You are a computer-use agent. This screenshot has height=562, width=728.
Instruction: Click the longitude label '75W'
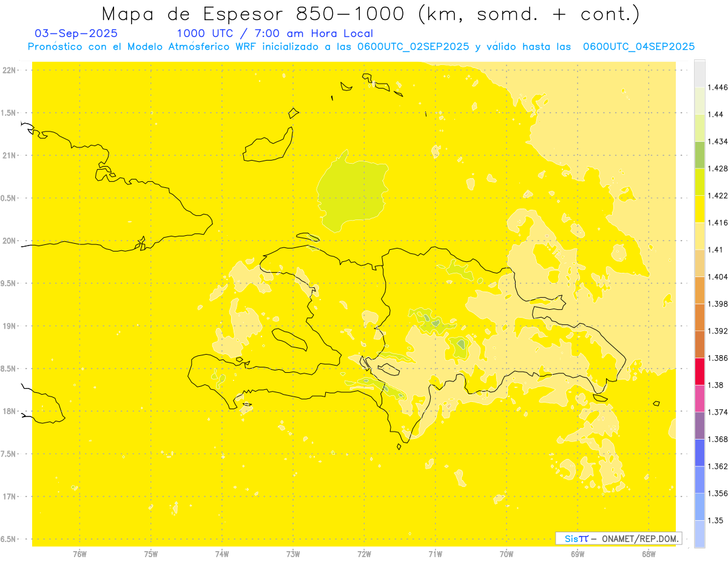(x=151, y=554)
